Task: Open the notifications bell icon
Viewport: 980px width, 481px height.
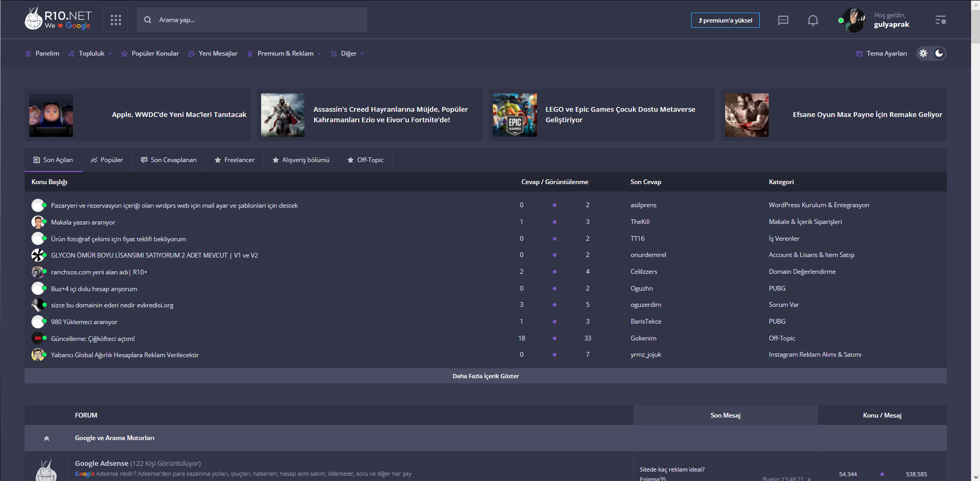Action: (813, 20)
